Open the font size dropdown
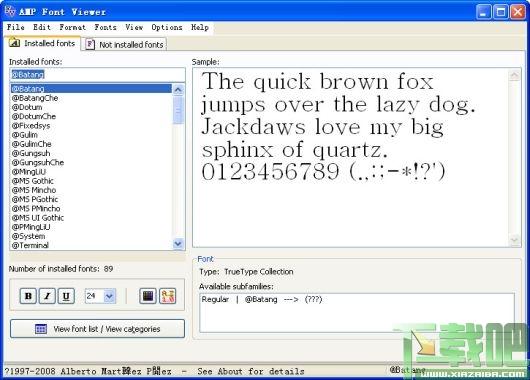The width and height of the screenshot is (530, 380). (110, 296)
